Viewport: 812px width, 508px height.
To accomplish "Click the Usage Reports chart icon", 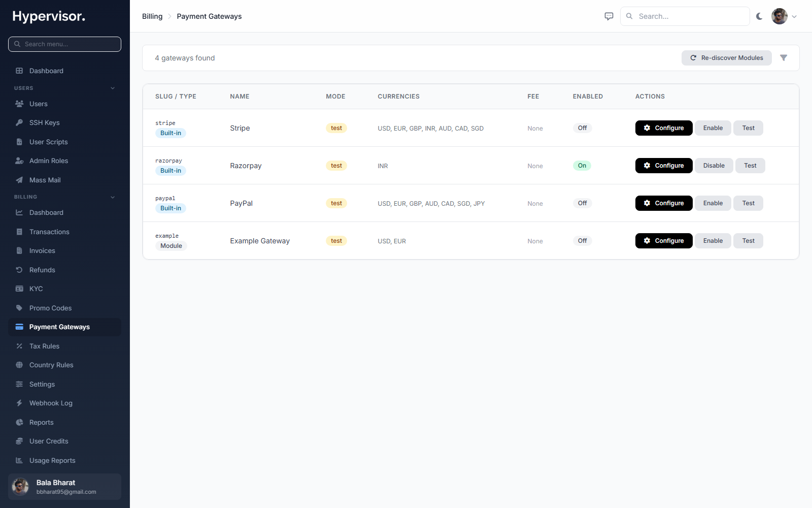I will [19, 460].
